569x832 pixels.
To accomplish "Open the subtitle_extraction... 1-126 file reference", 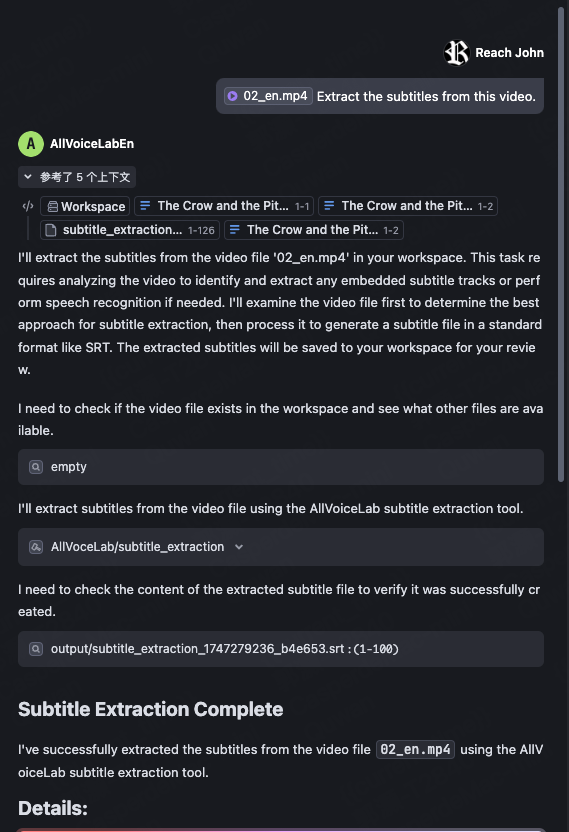I will click(x=130, y=230).
